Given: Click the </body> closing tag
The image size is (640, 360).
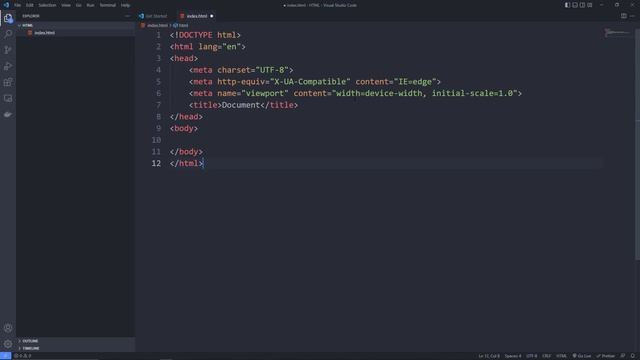Looking at the screenshot, I should point(186,152).
